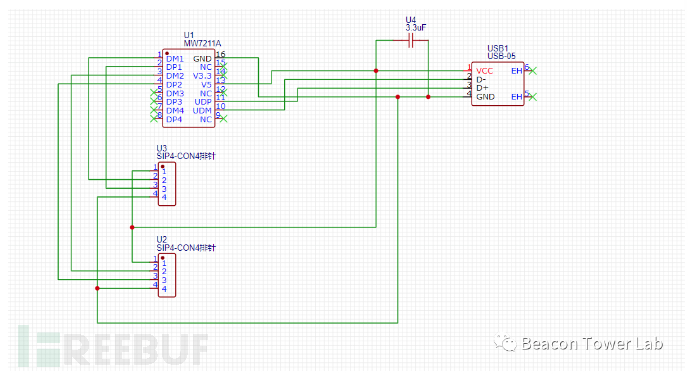The height and width of the screenshot is (374, 688).
Task: Click the UDP pin label on U1
Action: point(203,102)
